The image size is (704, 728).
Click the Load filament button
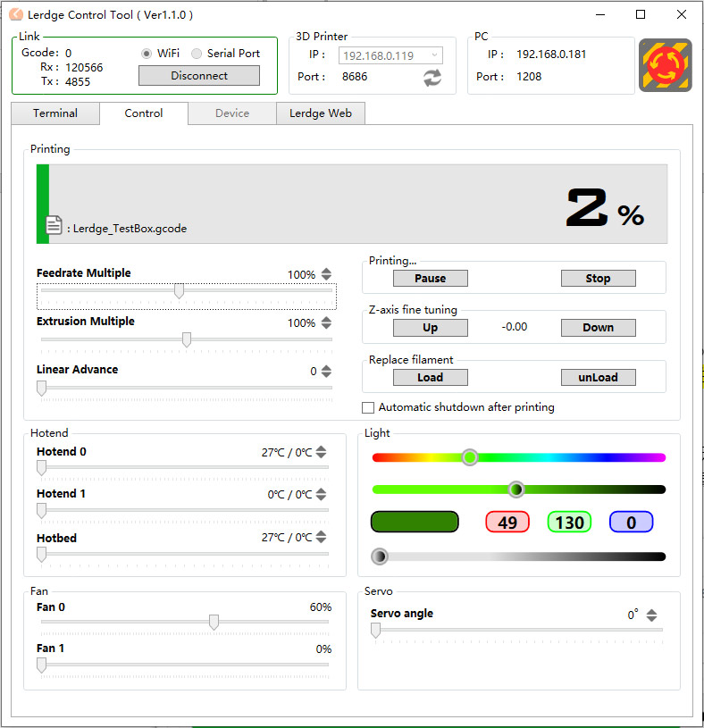pos(431,378)
